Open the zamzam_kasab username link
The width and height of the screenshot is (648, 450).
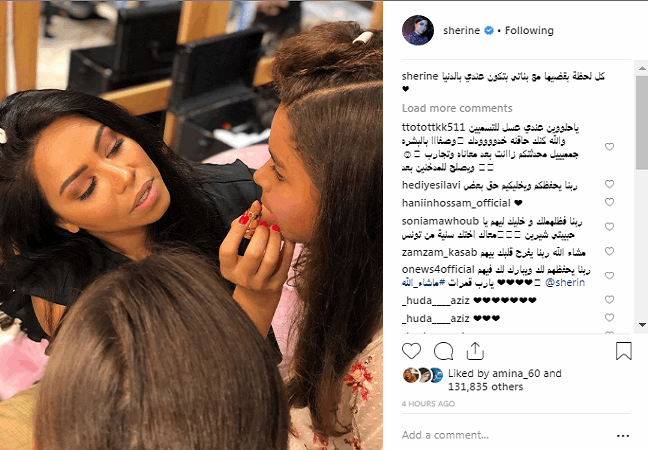pyautogui.click(x=439, y=252)
